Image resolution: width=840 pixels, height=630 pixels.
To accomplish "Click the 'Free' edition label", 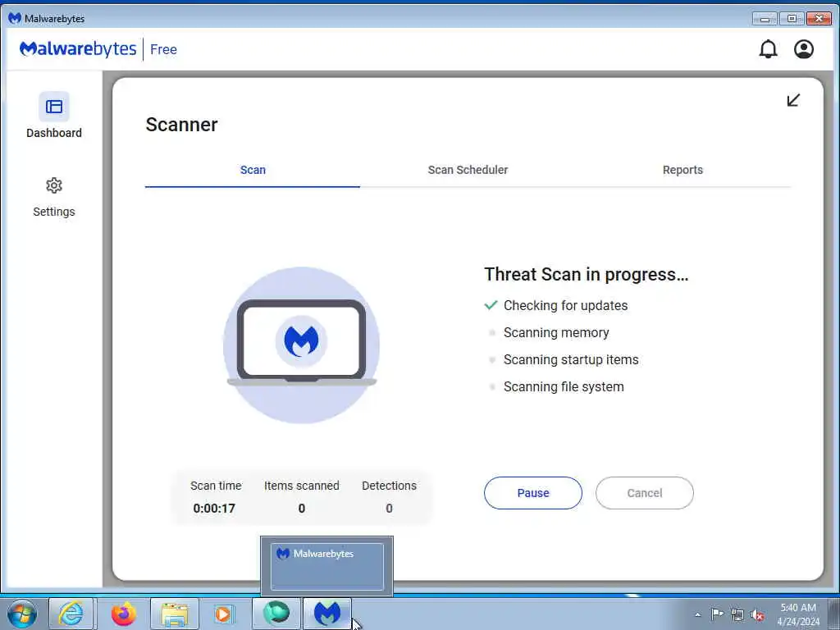I will coord(163,50).
